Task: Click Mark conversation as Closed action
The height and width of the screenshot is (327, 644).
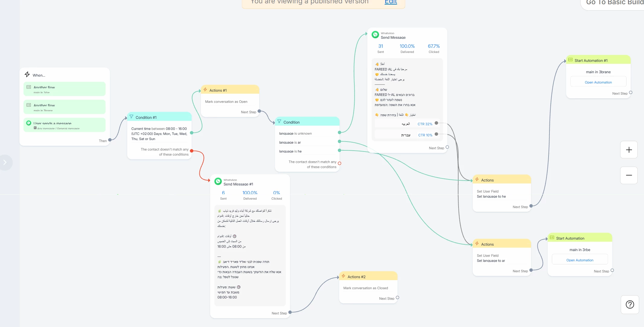Action: tap(365, 288)
